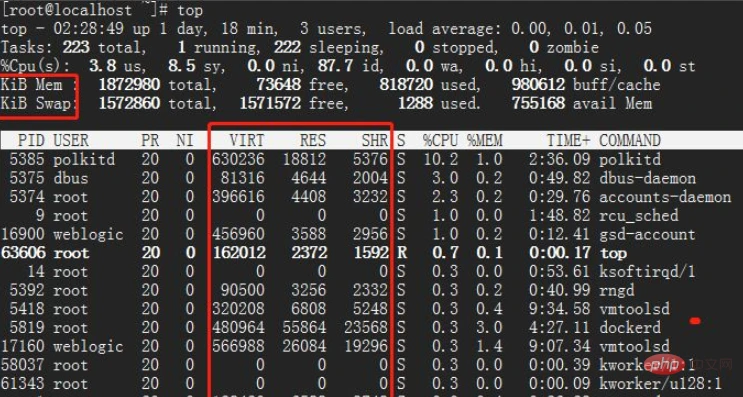
Task: Click PID 63606 in the process list
Action: (x=23, y=253)
